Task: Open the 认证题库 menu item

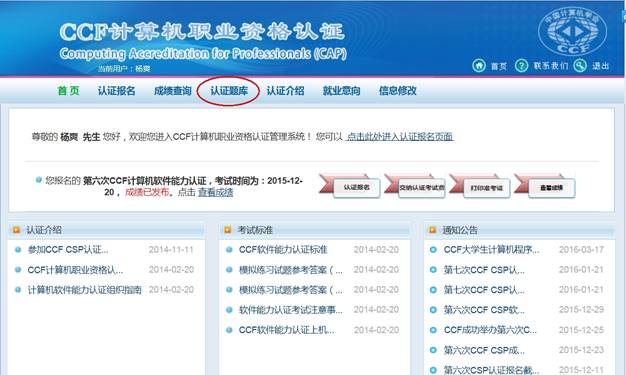Action: point(229,91)
